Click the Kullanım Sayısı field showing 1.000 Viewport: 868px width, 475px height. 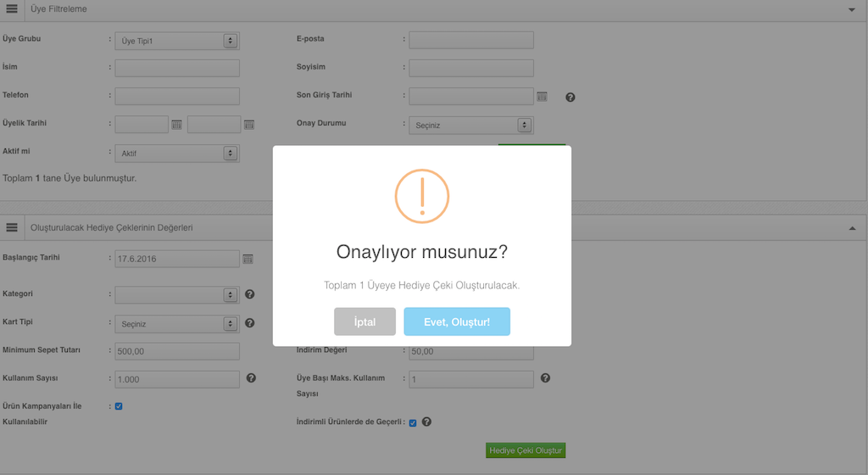pyautogui.click(x=177, y=379)
